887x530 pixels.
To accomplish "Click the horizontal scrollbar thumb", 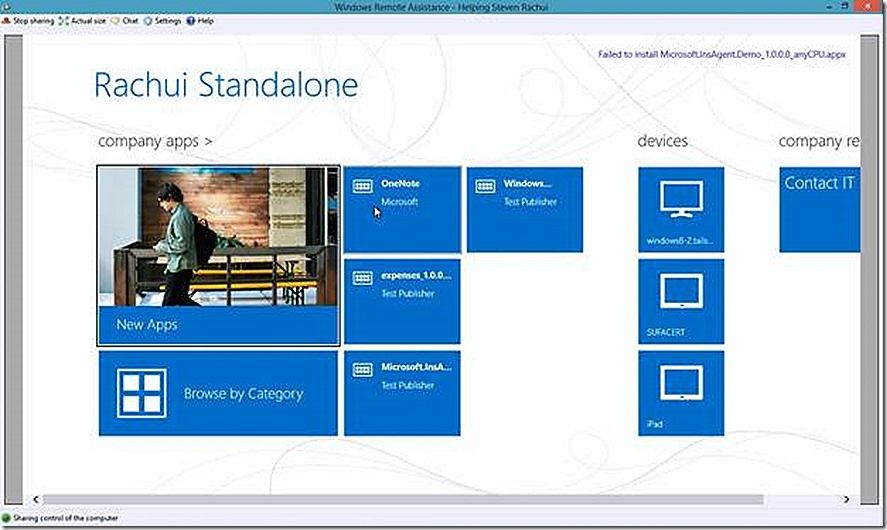I will coord(403,499).
